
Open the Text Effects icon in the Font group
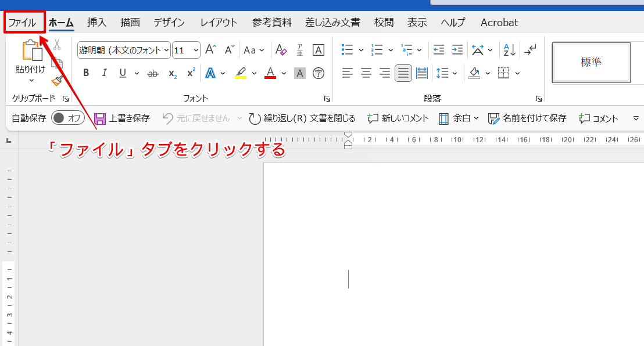tap(210, 73)
